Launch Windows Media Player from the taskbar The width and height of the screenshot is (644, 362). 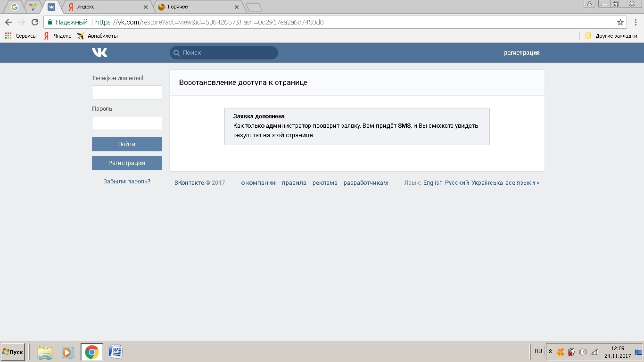point(68,352)
